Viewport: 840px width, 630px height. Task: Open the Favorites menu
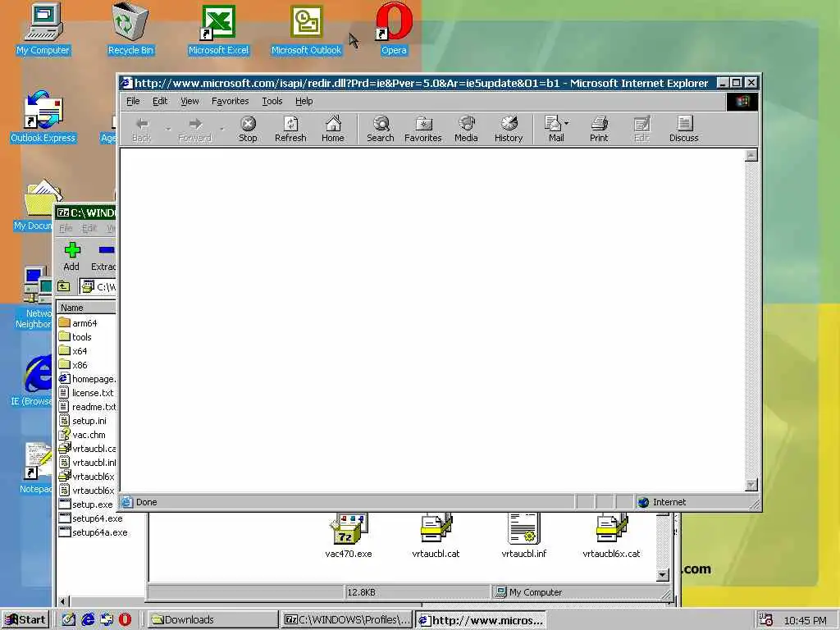231,101
